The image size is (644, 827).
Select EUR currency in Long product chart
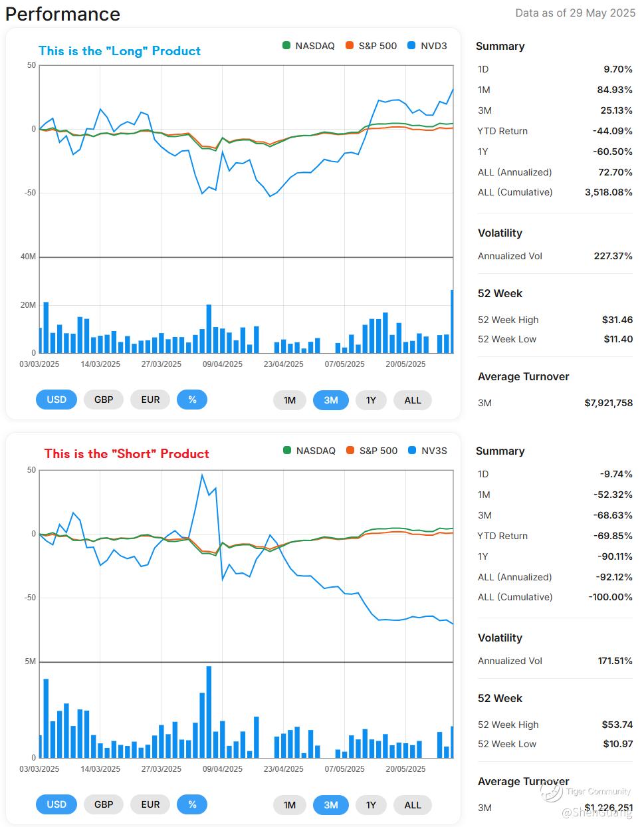[150, 400]
